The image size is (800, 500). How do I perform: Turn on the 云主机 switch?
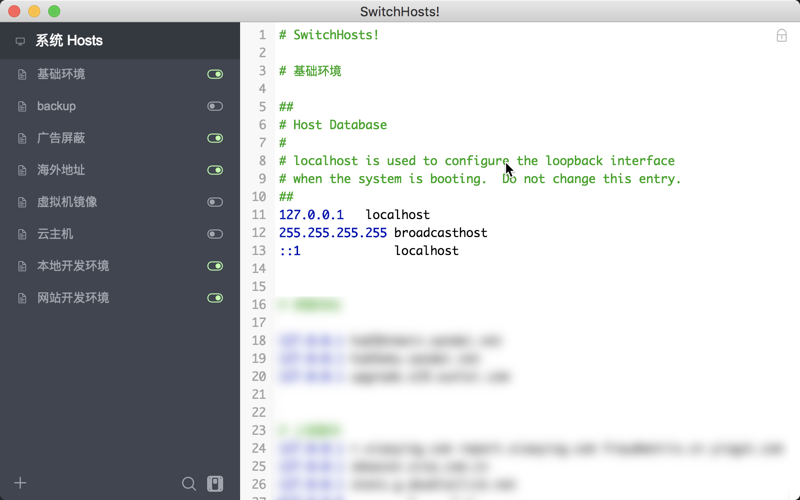(x=215, y=234)
